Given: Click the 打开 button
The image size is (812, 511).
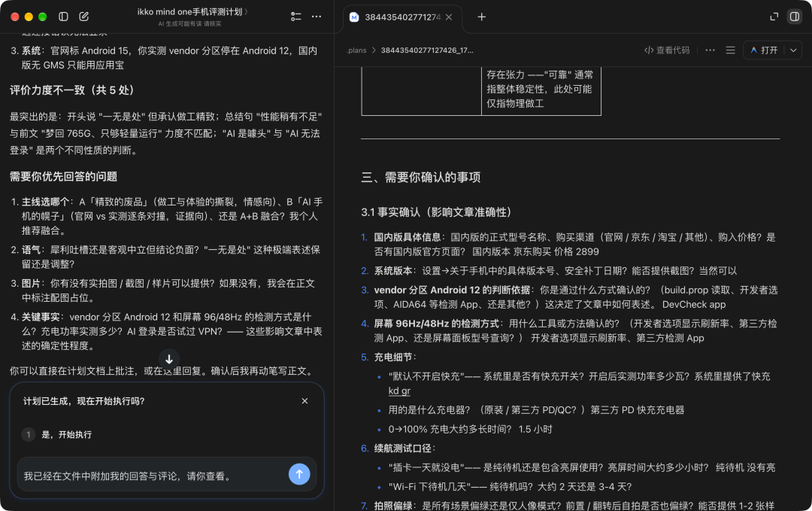Looking at the screenshot, I should point(764,50).
